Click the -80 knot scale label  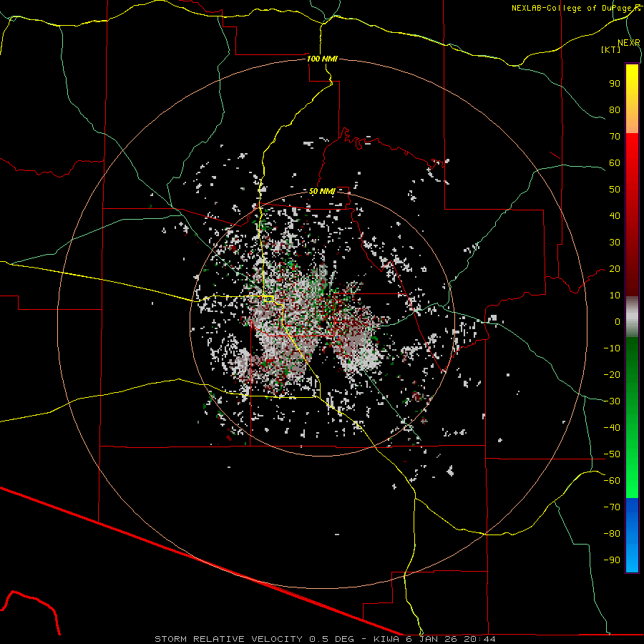point(612,534)
